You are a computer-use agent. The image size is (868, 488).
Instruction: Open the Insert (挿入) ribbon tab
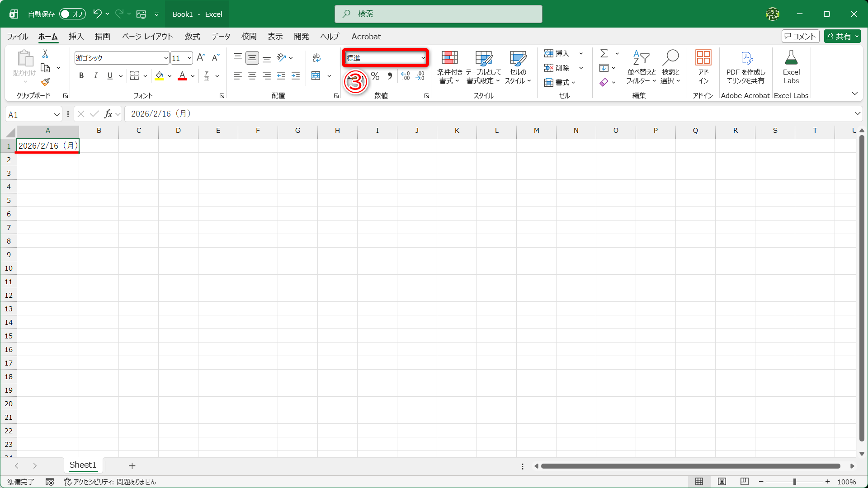point(76,37)
